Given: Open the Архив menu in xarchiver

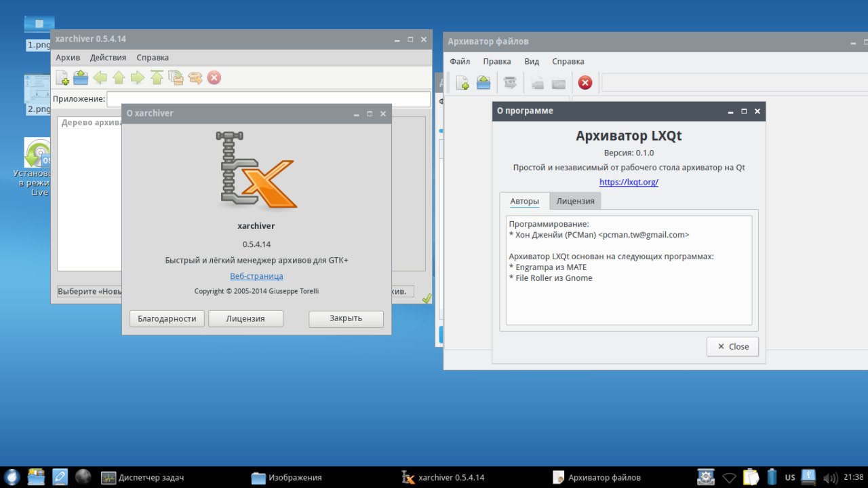Looking at the screenshot, I should point(68,58).
